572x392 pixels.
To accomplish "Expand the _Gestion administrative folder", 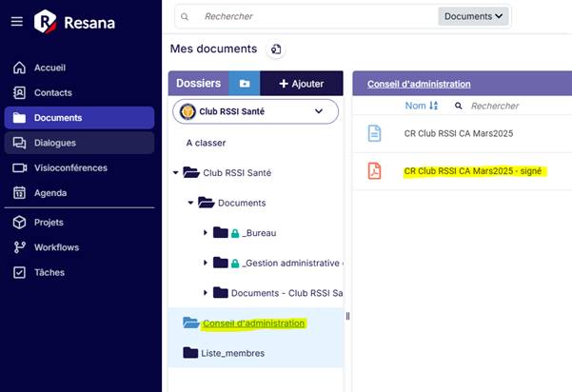I will click(206, 264).
